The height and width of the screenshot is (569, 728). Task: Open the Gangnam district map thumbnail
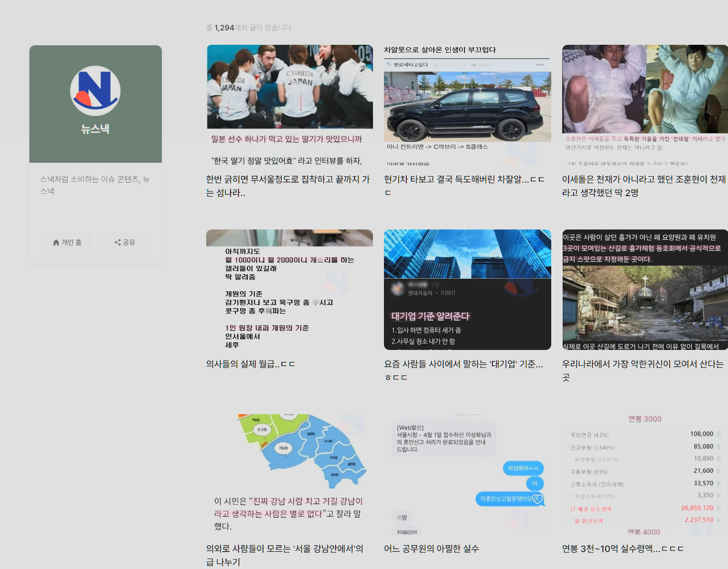pos(289,474)
